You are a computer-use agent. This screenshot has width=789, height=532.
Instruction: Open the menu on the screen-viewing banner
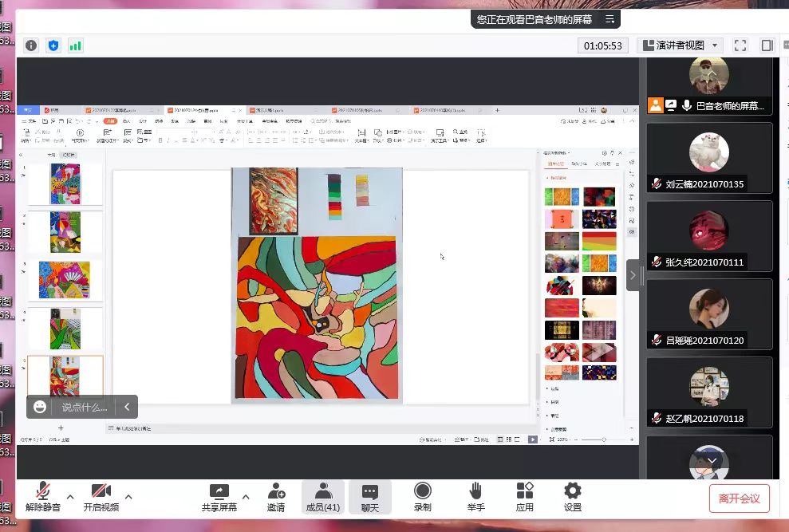[x=610, y=19]
